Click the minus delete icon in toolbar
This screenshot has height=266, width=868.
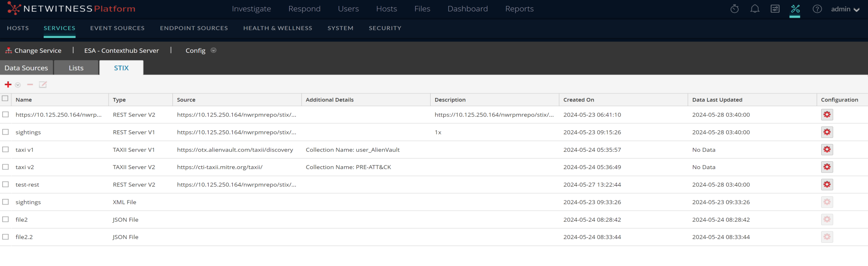click(x=30, y=85)
